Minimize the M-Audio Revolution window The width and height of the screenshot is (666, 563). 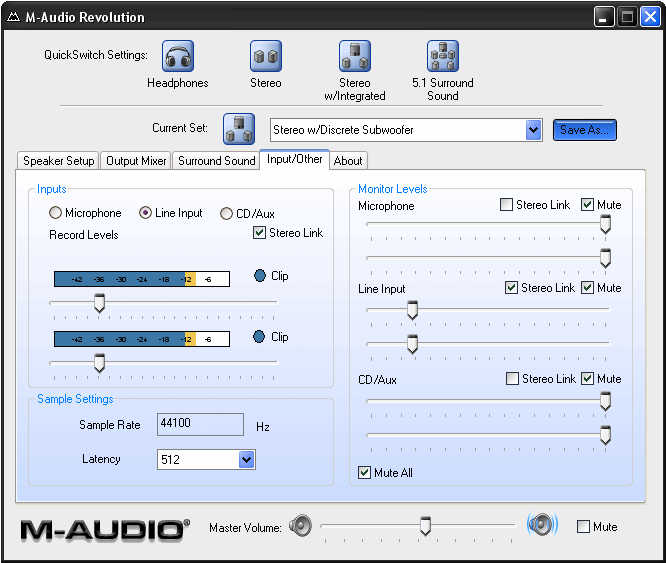(604, 17)
